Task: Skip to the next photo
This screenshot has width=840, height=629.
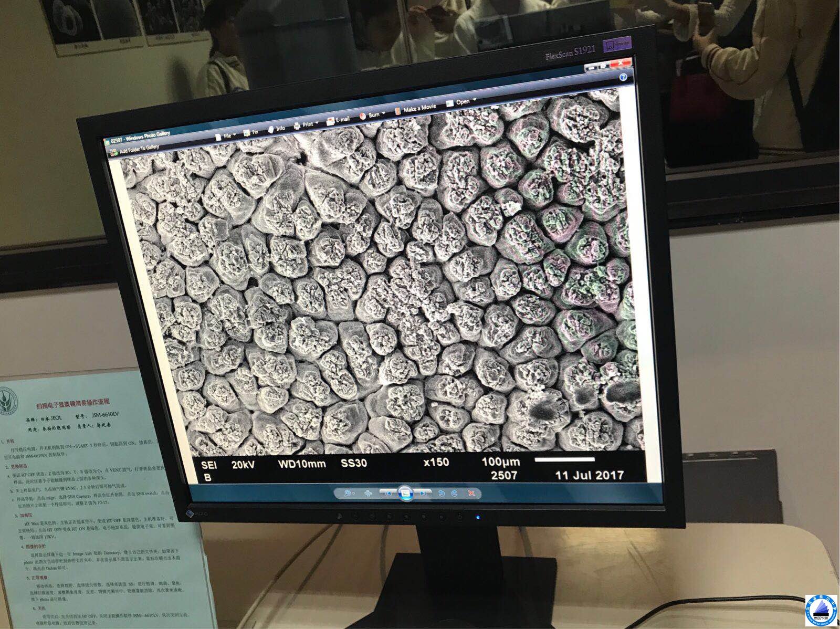Action: [x=423, y=493]
